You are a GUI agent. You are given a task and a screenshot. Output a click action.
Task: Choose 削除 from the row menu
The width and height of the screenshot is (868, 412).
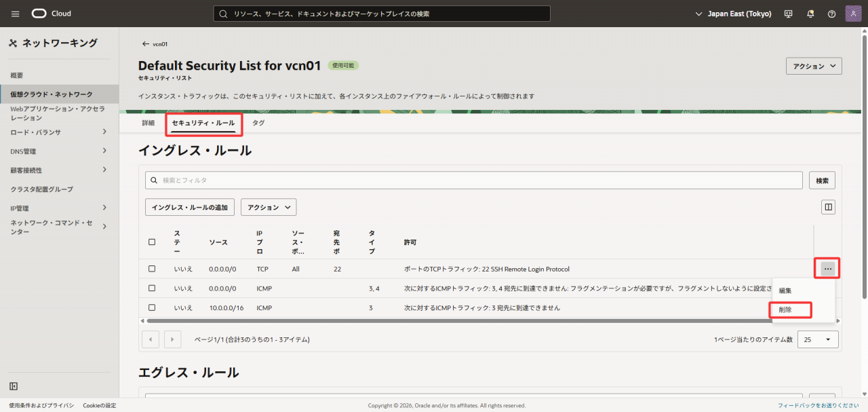(785, 310)
